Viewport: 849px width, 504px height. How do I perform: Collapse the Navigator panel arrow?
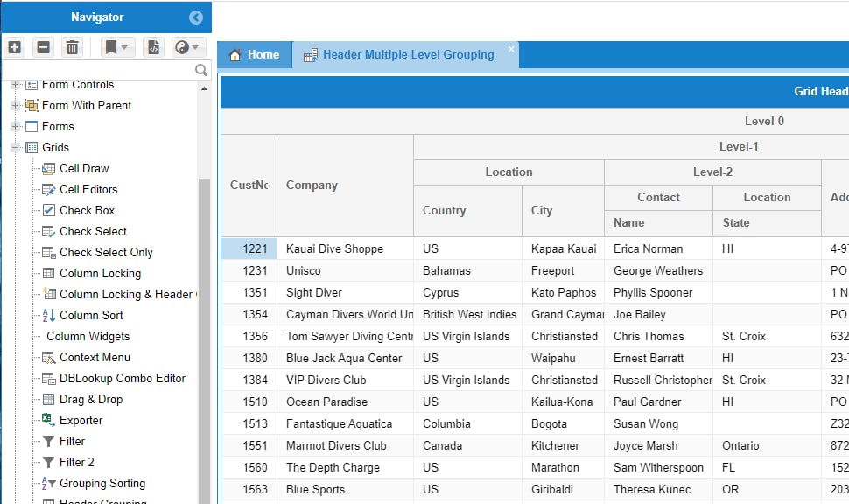click(196, 17)
